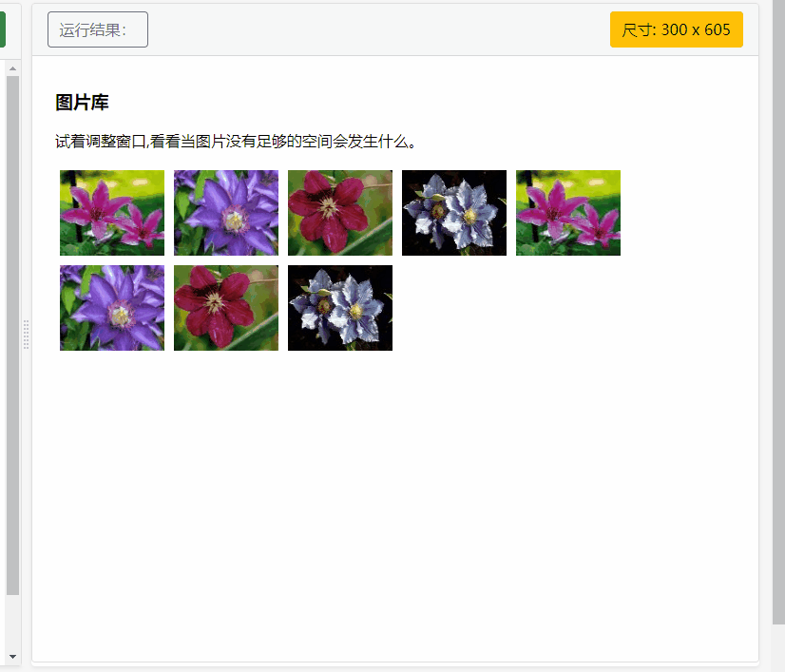Click the green tab edge at top left
785x672 pixels.
tap(3, 29)
